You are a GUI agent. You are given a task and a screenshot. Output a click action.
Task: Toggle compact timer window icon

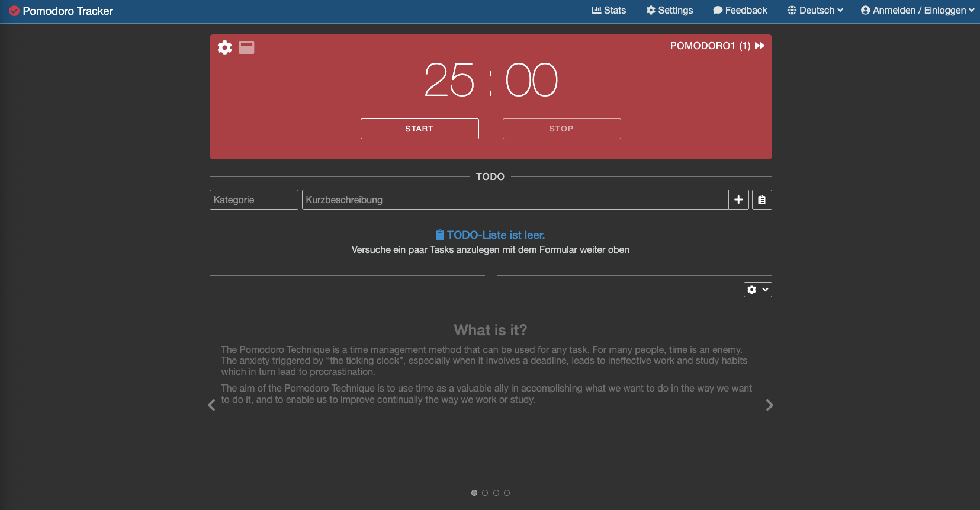[247, 47]
